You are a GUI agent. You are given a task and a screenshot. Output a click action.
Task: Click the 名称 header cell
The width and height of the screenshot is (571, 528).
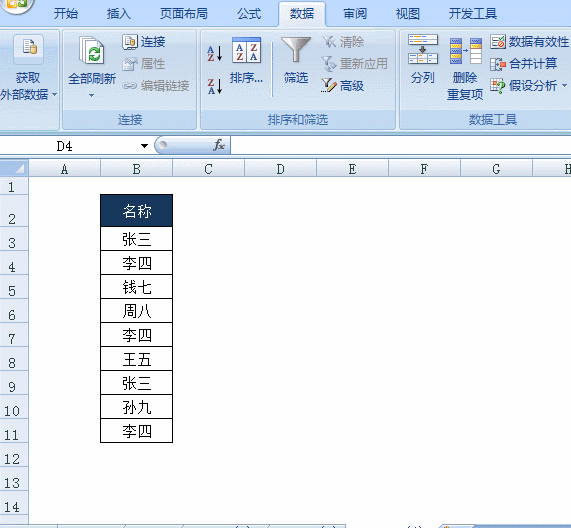pyautogui.click(x=137, y=210)
